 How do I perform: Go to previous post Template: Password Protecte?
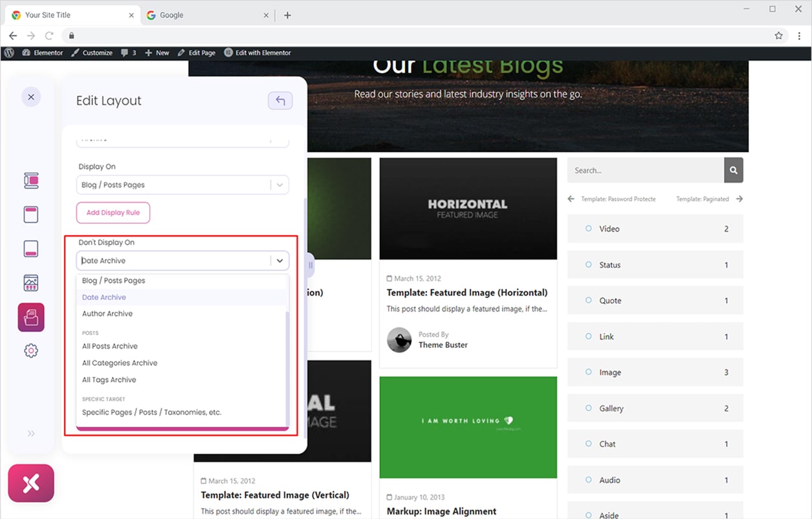tap(612, 199)
